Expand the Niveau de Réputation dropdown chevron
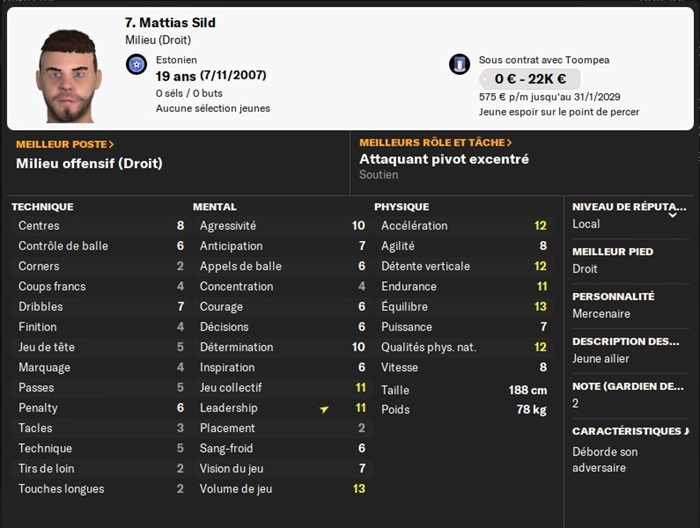The width and height of the screenshot is (700, 528). click(673, 214)
